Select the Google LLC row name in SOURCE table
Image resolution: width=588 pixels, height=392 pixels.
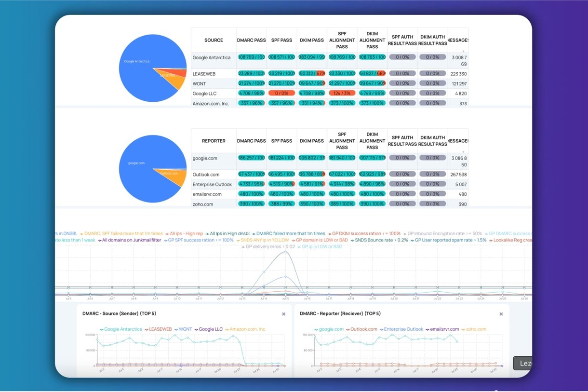(x=205, y=94)
